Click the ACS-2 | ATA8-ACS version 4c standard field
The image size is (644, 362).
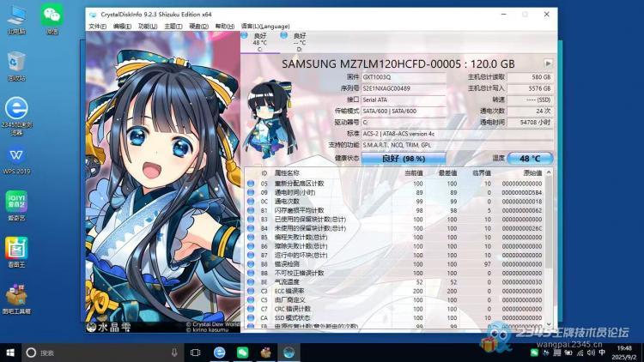point(457,134)
